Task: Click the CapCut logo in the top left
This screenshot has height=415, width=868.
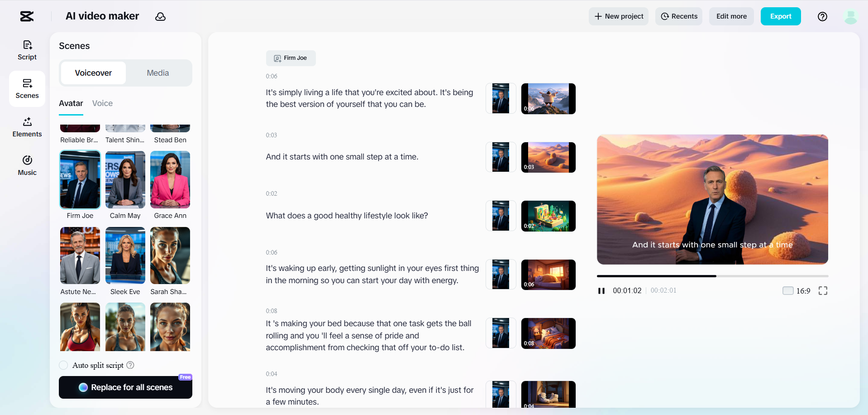Action: coord(26,16)
